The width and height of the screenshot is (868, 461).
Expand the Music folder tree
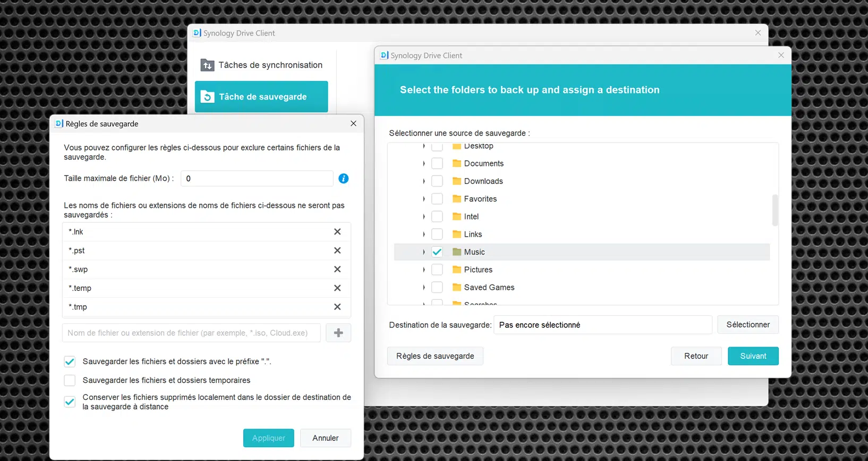coord(424,252)
